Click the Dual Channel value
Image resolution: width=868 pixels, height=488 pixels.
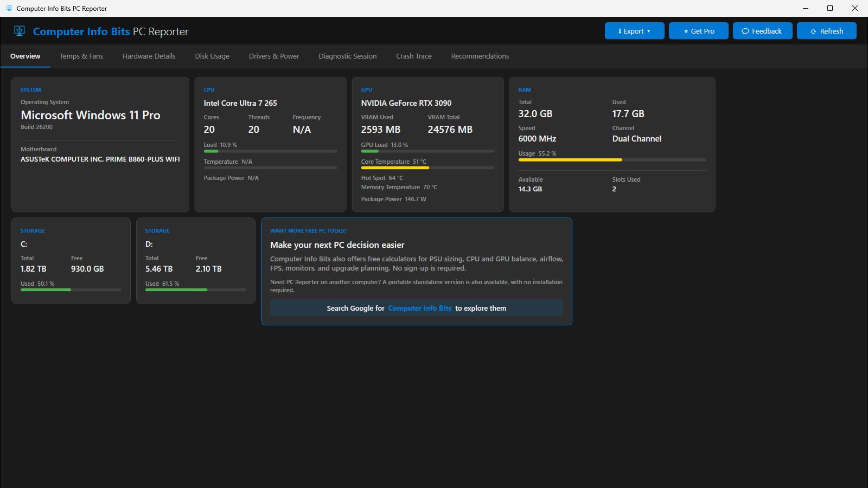[637, 139]
